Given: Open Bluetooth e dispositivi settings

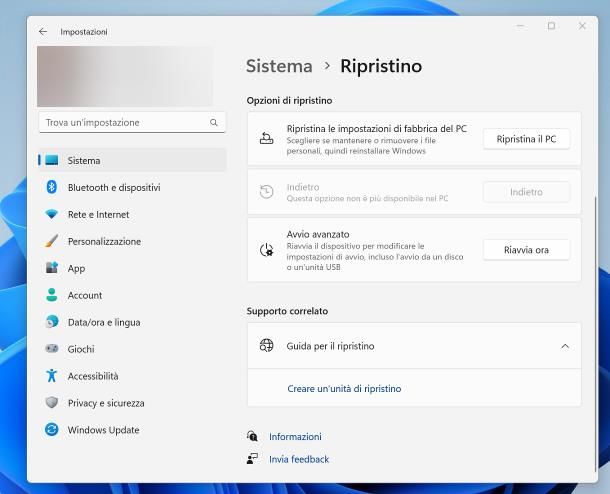Looking at the screenshot, I should click(x=132, y=187).
